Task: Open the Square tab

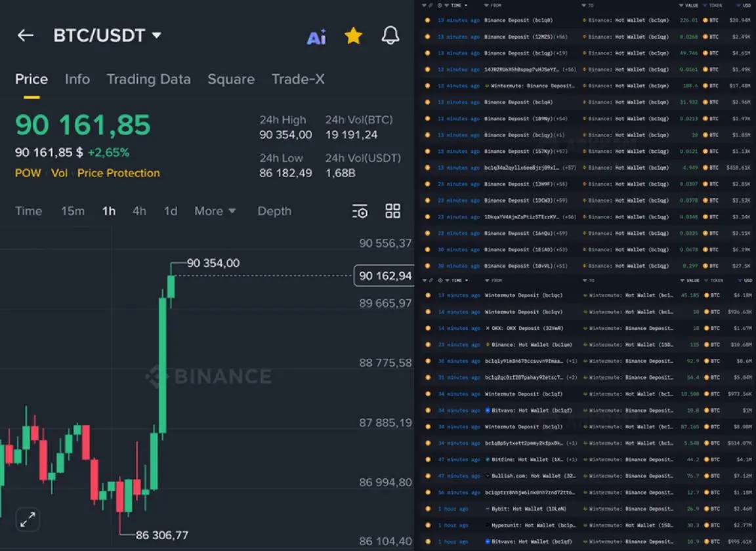Action: coord(231,79)
